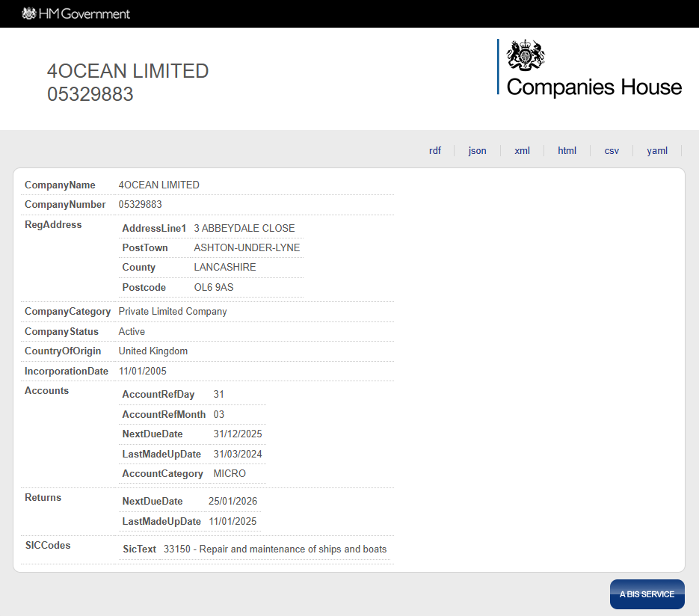Viewport: 699px width, 616px height.
Task: Click the CompanyCategory field label
Action: (67, 312)
